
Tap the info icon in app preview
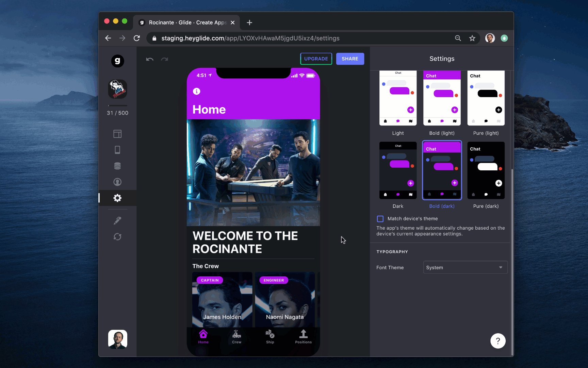point(196,91)
